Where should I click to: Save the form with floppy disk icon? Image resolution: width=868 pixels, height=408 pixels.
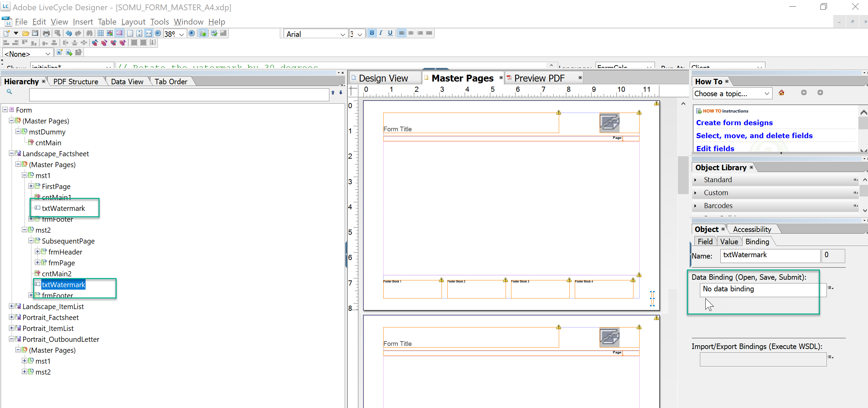coord(35,33)
